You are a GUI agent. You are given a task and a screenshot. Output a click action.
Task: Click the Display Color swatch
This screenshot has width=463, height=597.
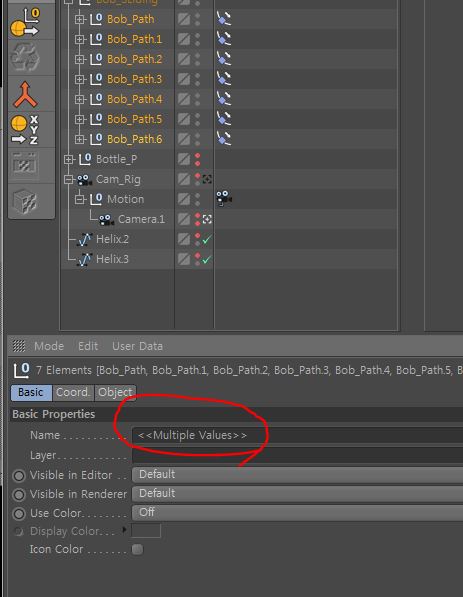(146, 531)
